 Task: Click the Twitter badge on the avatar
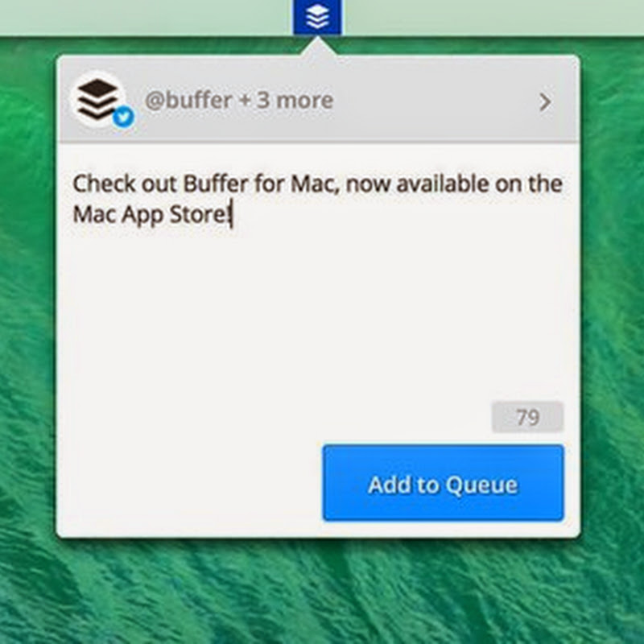[123, 118]
